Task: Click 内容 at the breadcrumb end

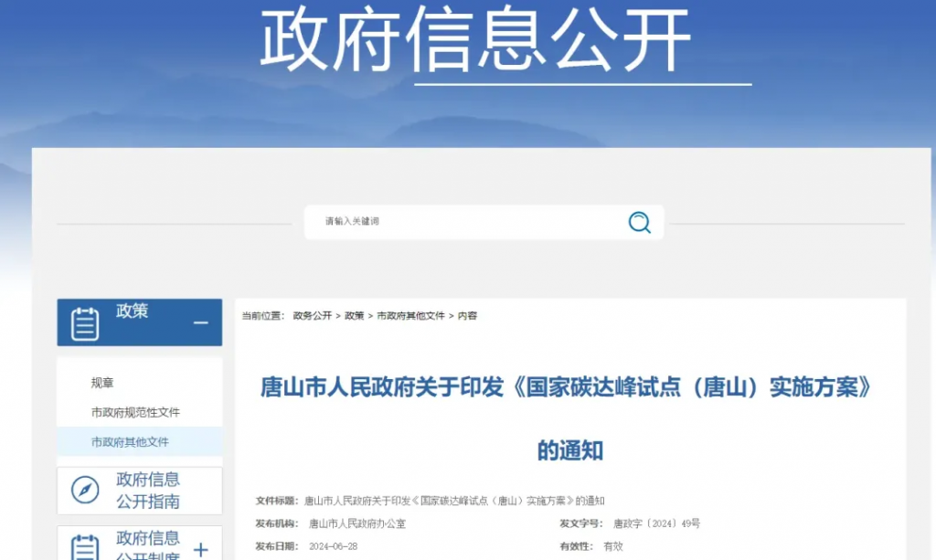Action: pyautogui.click(x=467, y=316)
